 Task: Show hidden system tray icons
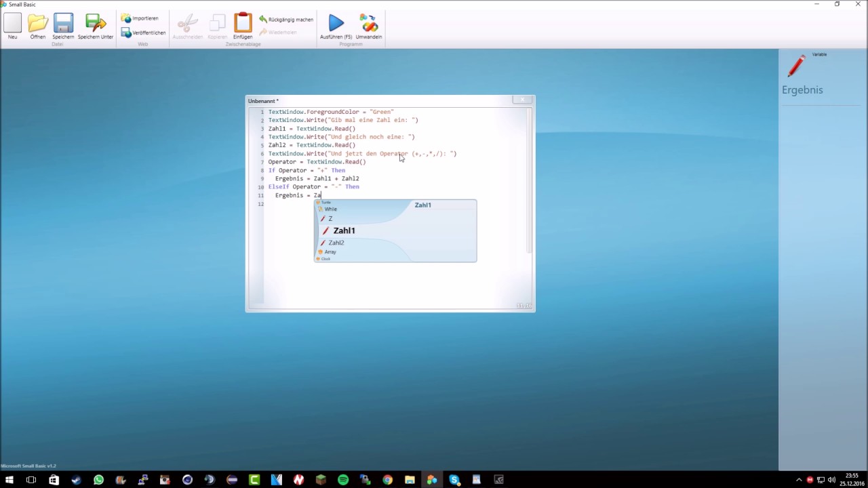[799, 480]
